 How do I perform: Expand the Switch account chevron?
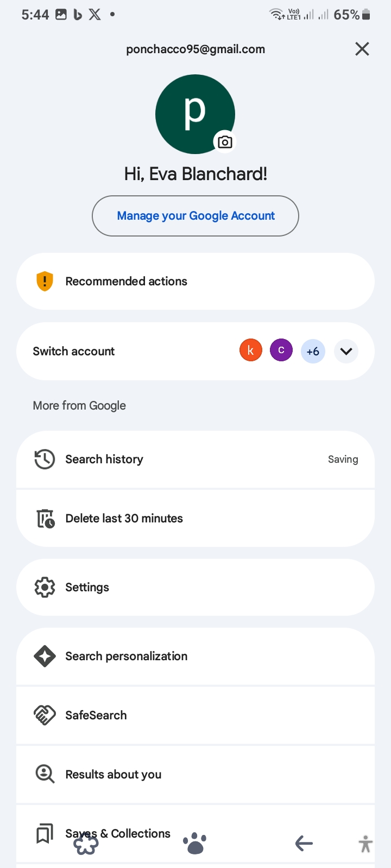tap(346, 351)
